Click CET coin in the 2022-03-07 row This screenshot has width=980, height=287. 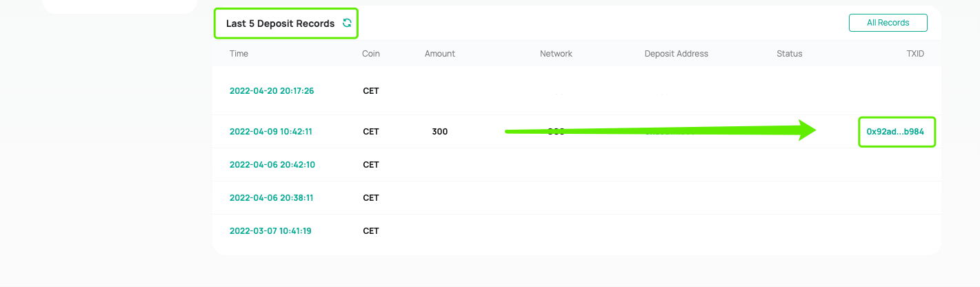click(371, 231)
